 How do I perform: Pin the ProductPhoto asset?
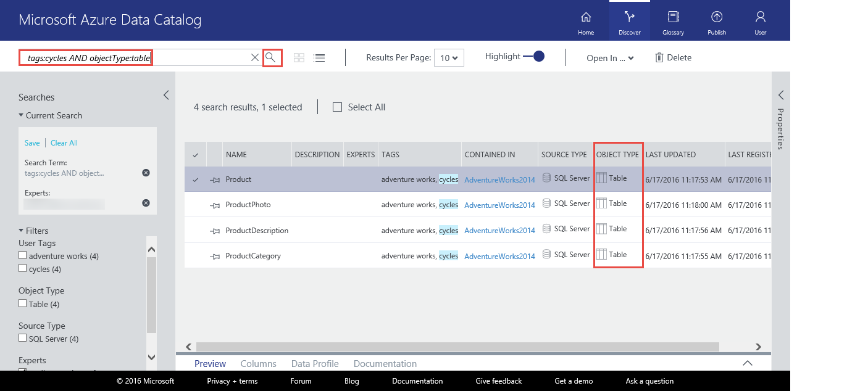click(x=215, y=205)
